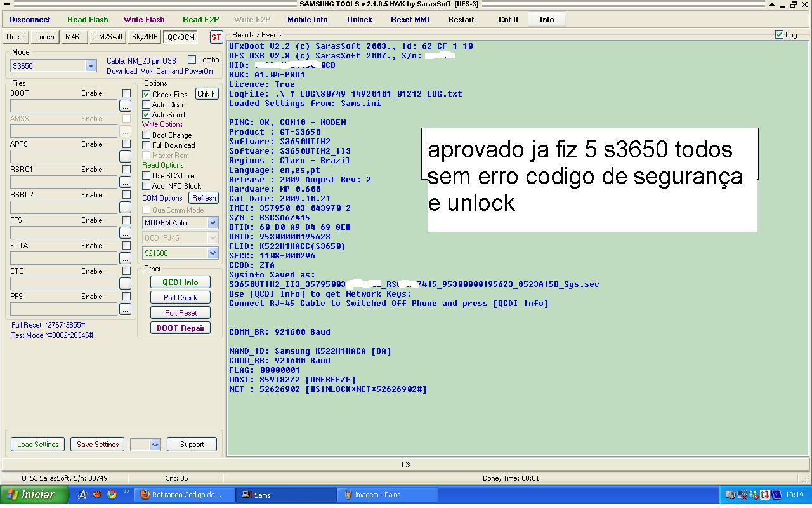Click the Support button
This screenshot has width=812, height=508.
pos(192,444)
